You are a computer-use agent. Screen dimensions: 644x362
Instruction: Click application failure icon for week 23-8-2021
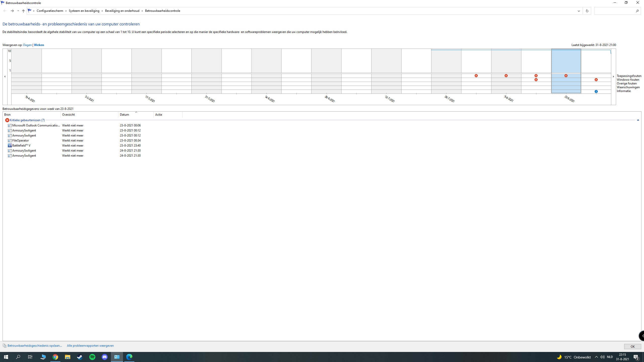tap(566, 76)
